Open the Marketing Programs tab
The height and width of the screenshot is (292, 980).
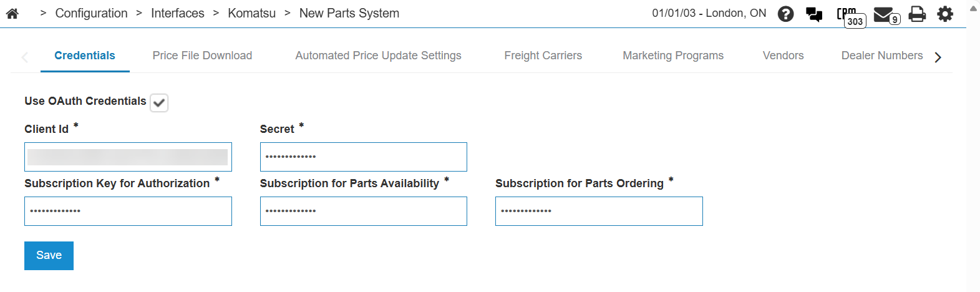[673, 56]
